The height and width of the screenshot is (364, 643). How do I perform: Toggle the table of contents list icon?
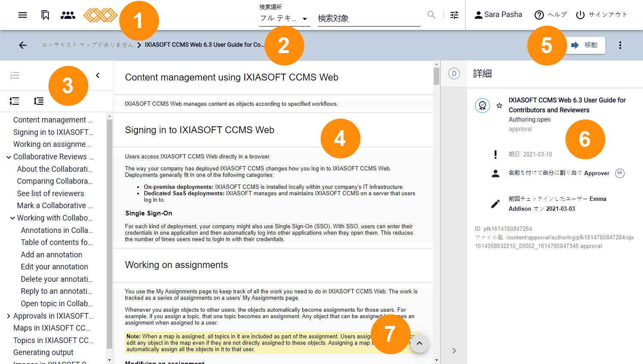click(x=15, y=75)
